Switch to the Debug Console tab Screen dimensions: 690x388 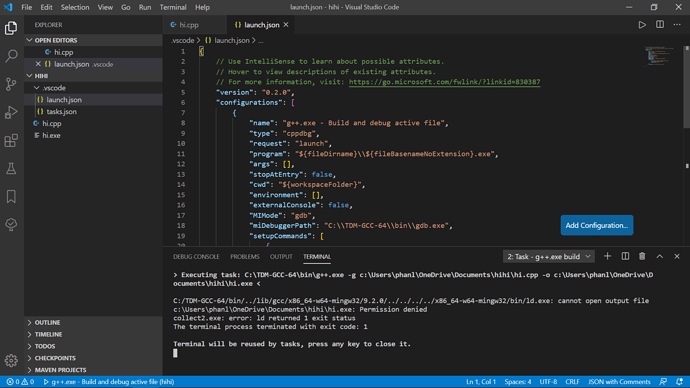click(196, 256)
